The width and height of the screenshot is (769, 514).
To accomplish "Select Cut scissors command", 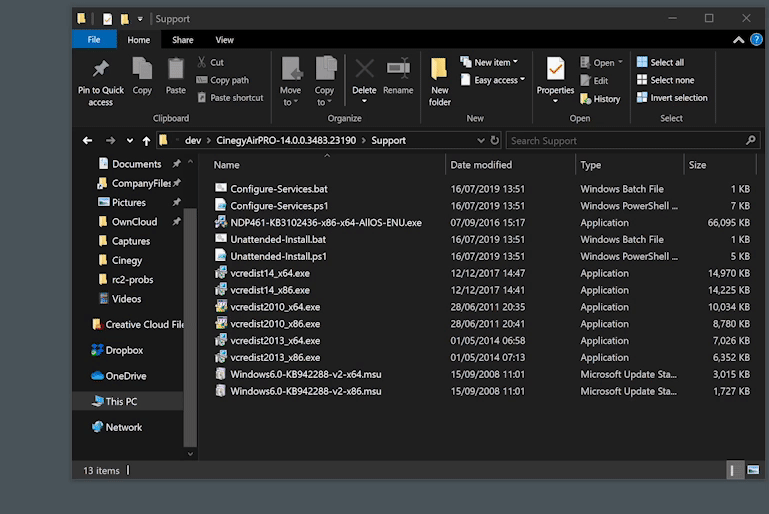I will coord(210,62).
